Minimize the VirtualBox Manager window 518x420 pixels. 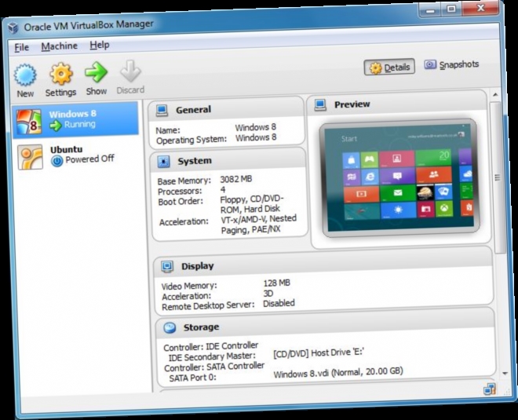(x=430, y=10)
